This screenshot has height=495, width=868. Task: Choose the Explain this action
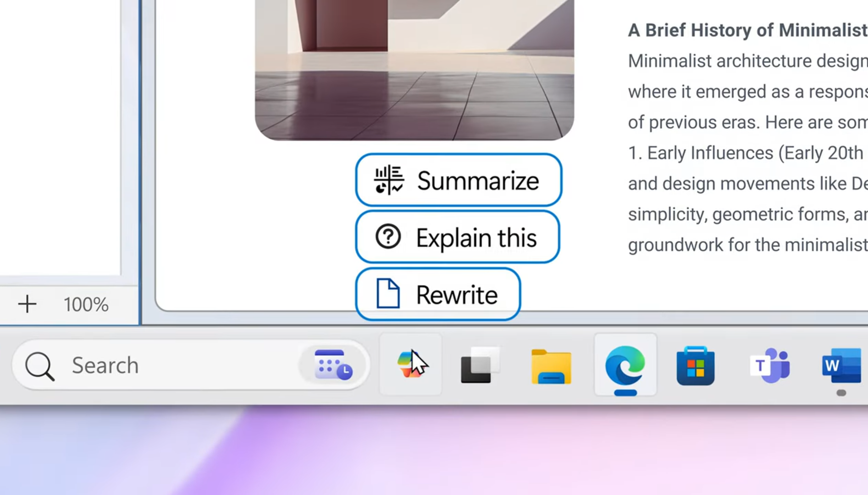[458, 237]
